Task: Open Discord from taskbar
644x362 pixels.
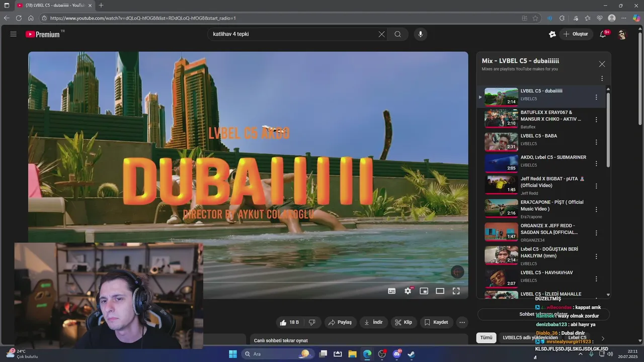Action: [397, 354]
